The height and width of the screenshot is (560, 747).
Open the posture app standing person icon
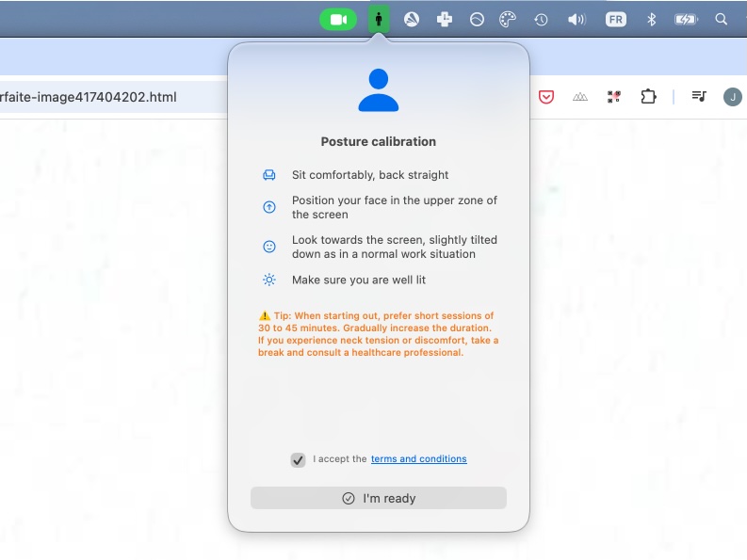coord(379,20)
